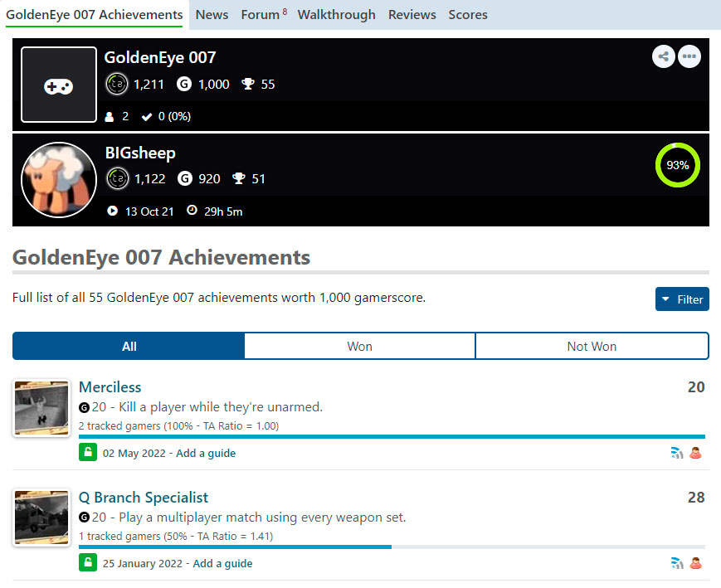The height and width of the screenshot is (588, 721).
Task: Click the BIGsheep avatar picture
Action: coord(59,180)
